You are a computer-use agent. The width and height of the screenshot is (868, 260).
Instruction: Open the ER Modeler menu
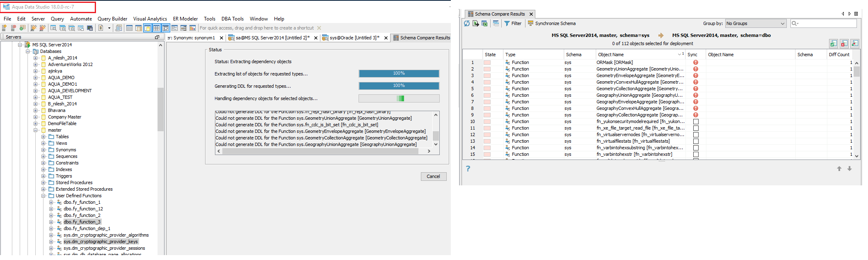(x=185, y=19)
